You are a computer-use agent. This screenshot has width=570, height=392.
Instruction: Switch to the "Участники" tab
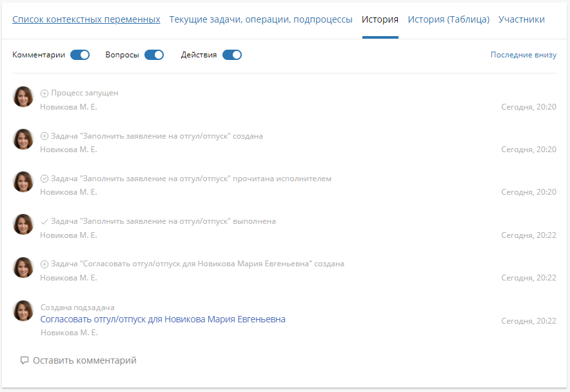pyautogui.click(x=522, y=19)
